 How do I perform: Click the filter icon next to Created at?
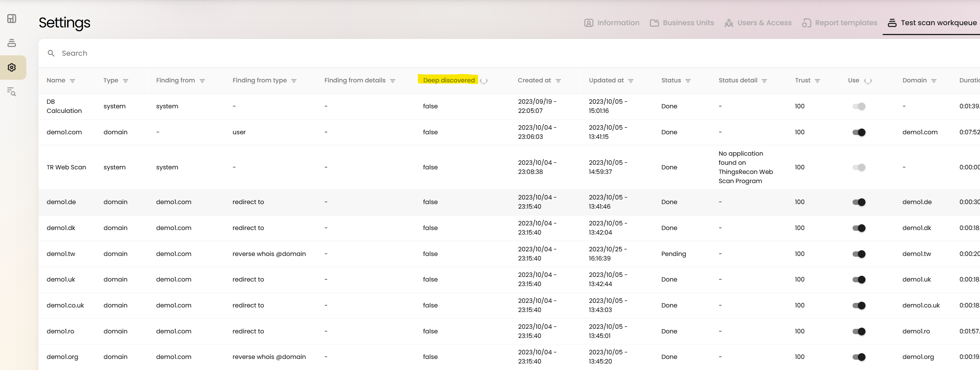point(558,80)
